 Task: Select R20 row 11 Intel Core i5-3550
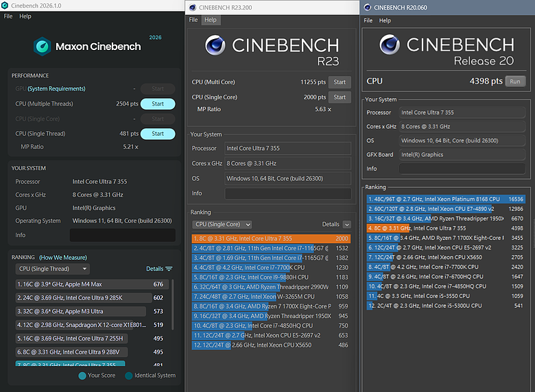pyautogui.click(x=446, y=296)
